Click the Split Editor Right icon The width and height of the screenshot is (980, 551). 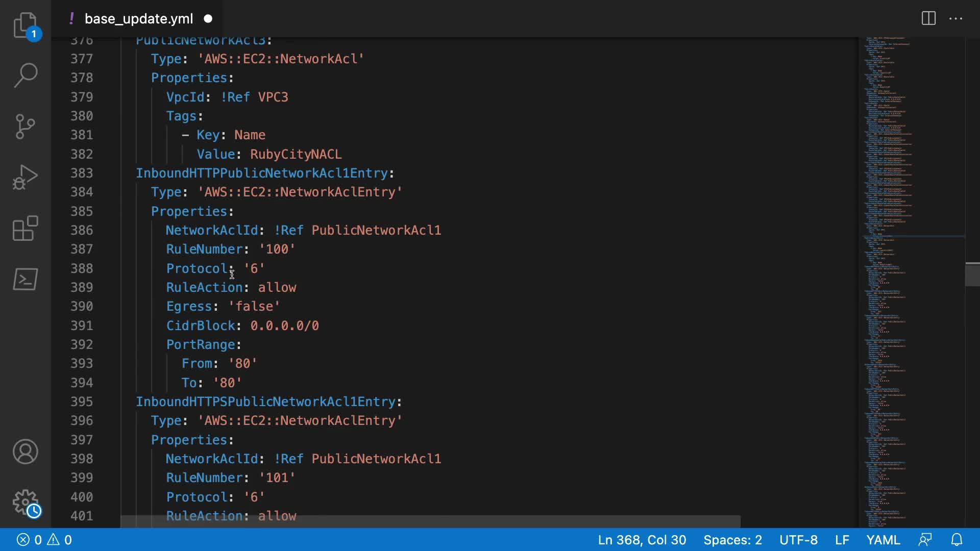coord(928,19)
